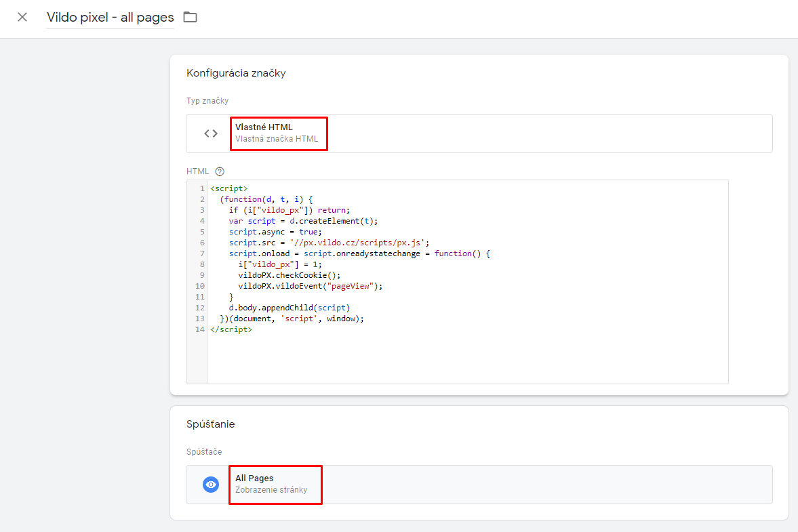Select the 'Vlastné HTML' tag type

coord(479,134)
